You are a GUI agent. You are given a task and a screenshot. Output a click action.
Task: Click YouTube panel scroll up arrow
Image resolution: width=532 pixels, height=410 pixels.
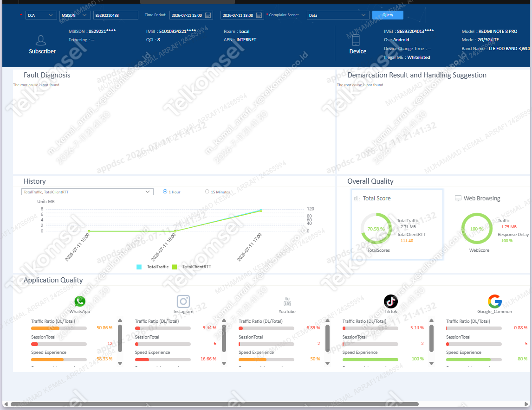(x=327, y=320)
